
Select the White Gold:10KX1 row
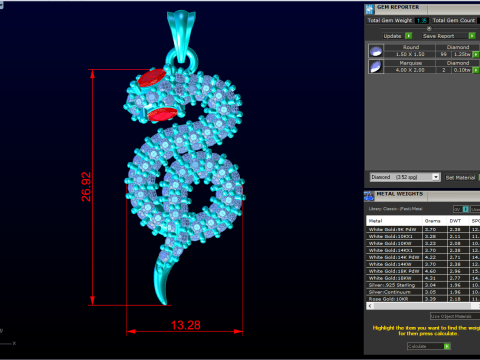[423, 236]
